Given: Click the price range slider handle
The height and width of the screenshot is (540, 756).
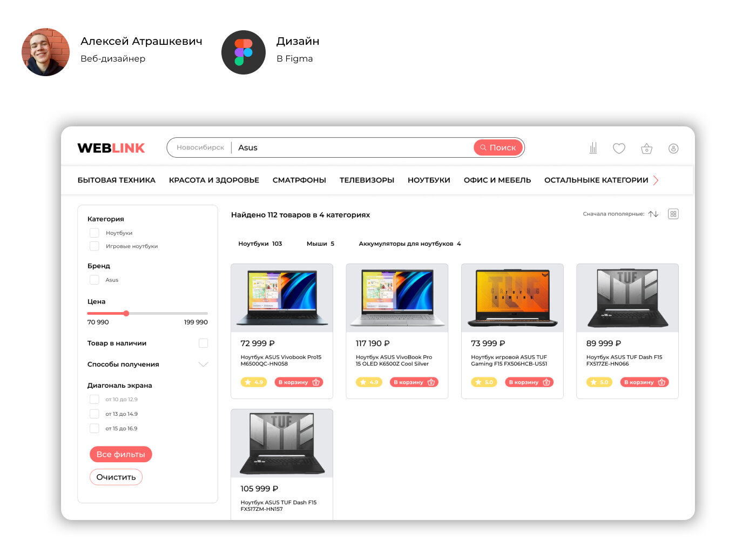Looking at the screenshot, I should (x=126, y=313).
